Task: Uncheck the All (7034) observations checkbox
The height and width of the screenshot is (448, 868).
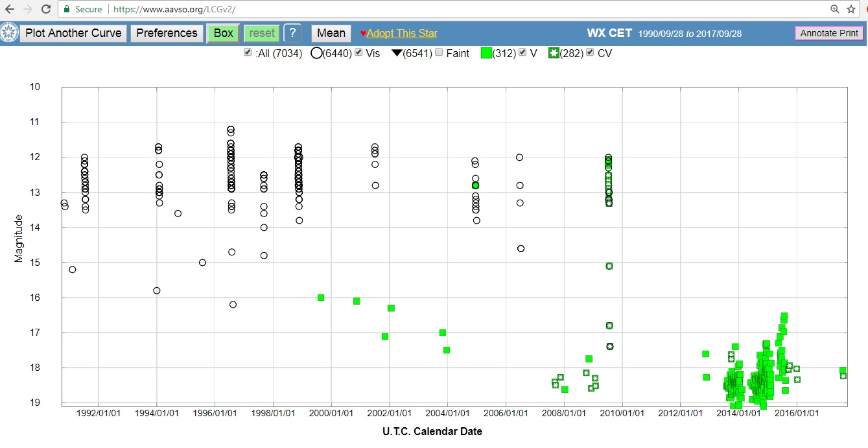Action: coord(248,53)
